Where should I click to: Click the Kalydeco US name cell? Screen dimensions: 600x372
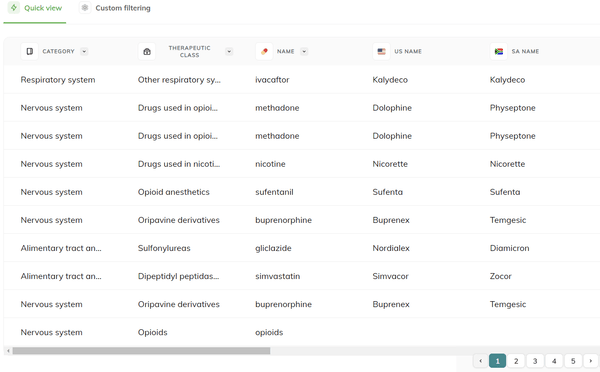click(x=390, y=80)
